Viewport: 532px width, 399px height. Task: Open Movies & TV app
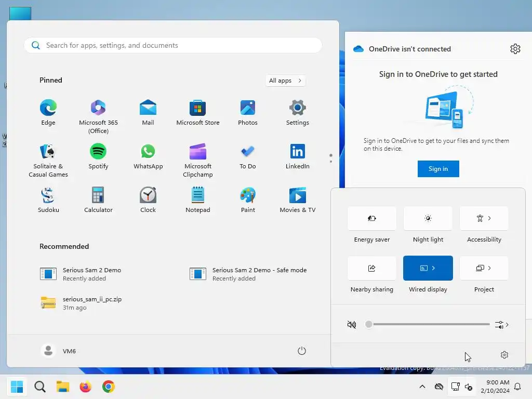[298, 200]
